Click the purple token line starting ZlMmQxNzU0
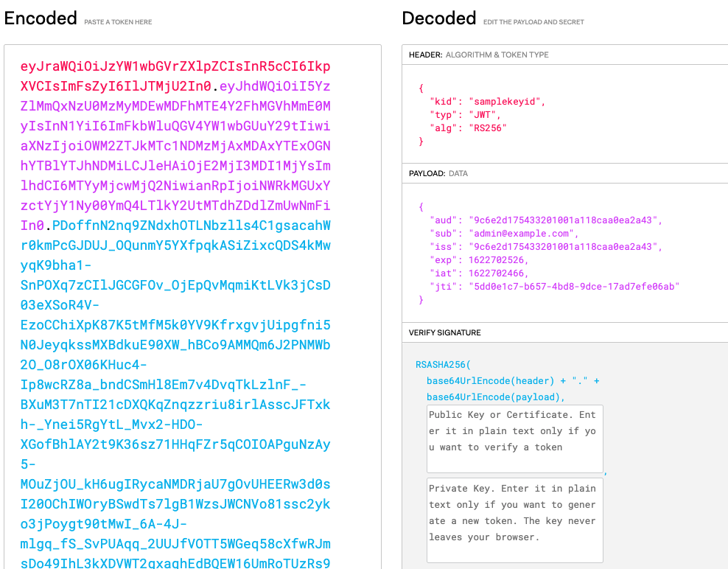This screenshot has height=569, width=728. point(175,106)
